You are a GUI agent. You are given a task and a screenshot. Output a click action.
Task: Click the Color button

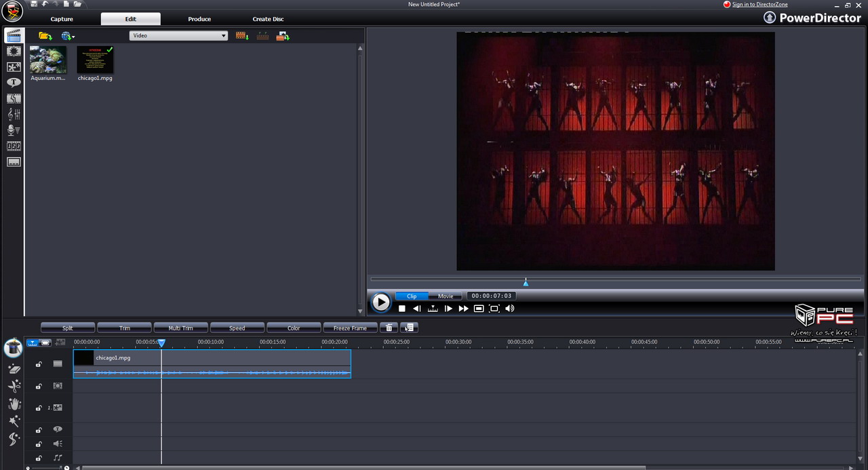[294, 328]
